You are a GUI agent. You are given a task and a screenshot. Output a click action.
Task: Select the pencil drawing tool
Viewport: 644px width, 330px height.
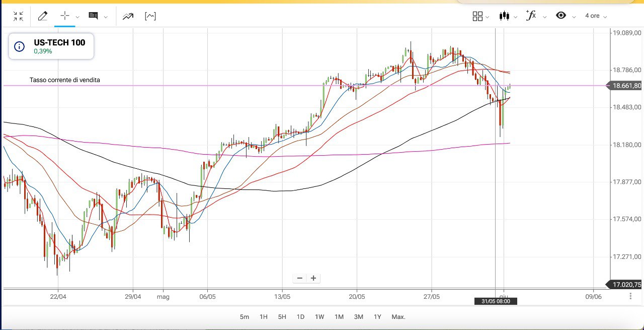click(x=43, y=16)
